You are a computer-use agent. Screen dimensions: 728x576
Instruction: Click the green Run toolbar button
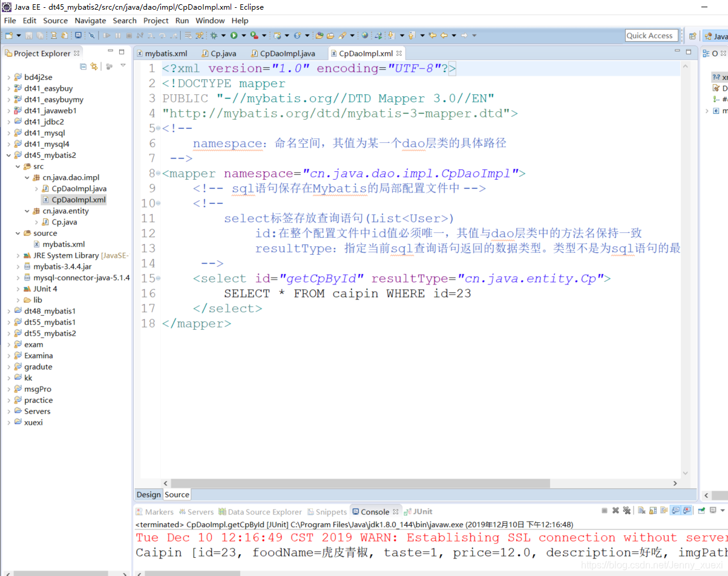[x=234, y=36]
